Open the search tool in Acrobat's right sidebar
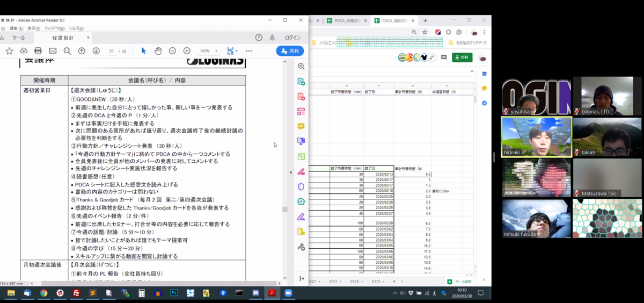The image size is (644, 303). tap(301, 67)
